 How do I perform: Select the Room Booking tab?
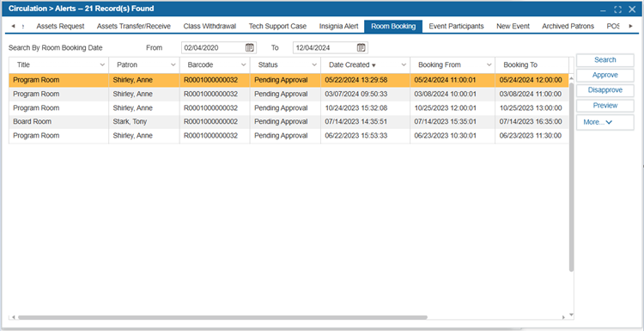(x=393, y=27)
